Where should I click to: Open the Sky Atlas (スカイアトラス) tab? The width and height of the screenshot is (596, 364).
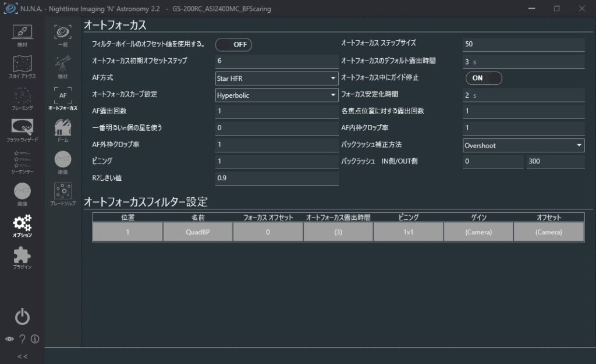click(x=22, y=67)
